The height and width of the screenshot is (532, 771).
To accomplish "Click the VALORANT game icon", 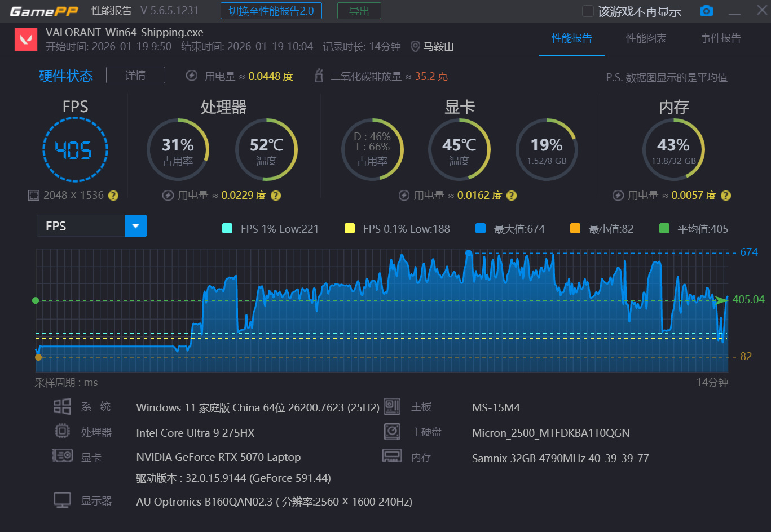I will (26, 39).
